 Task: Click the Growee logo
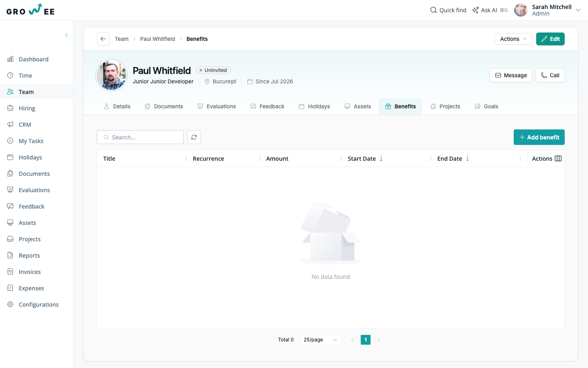point(31,9)
